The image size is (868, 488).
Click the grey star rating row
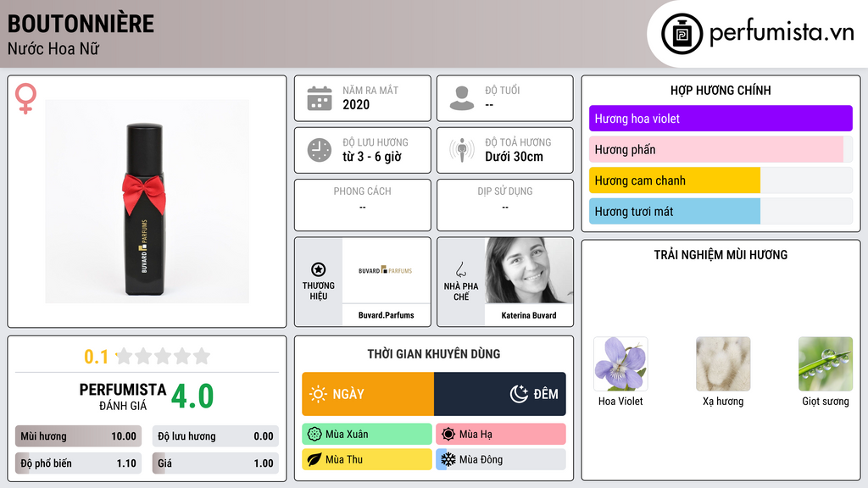tap(164, 357)
